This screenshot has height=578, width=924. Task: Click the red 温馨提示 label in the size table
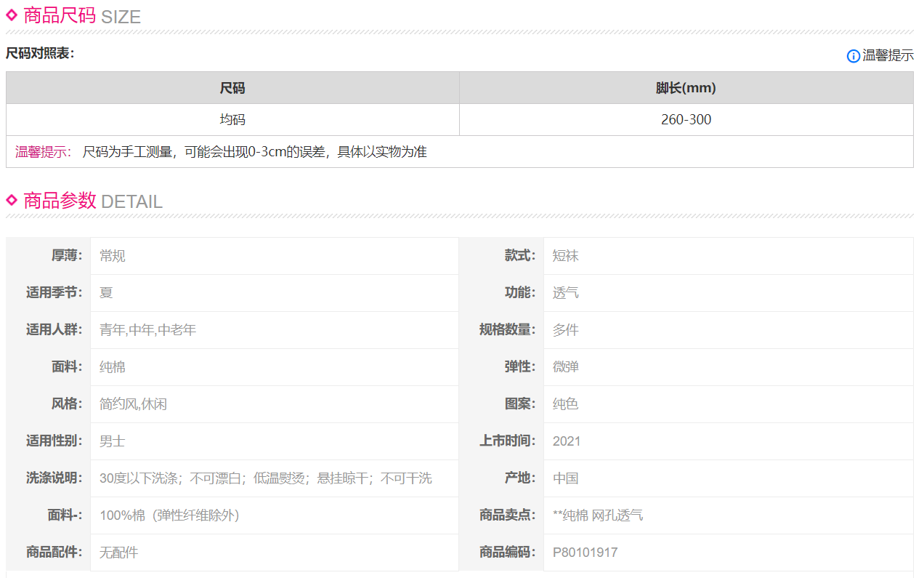click(43, 152)
